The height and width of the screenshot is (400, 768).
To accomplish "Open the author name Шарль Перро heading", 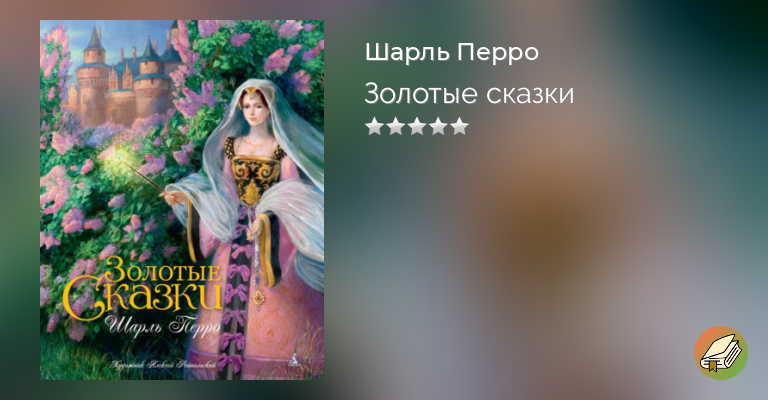I will pos(452,52).
